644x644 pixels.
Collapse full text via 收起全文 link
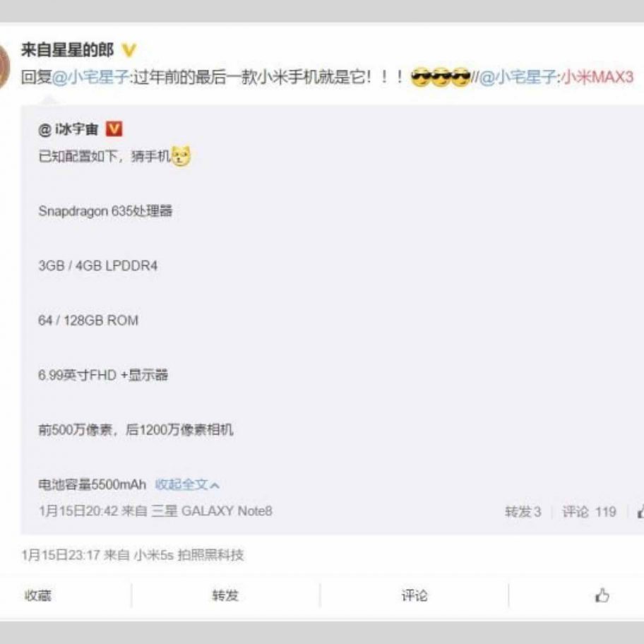(x=181, y=484)
